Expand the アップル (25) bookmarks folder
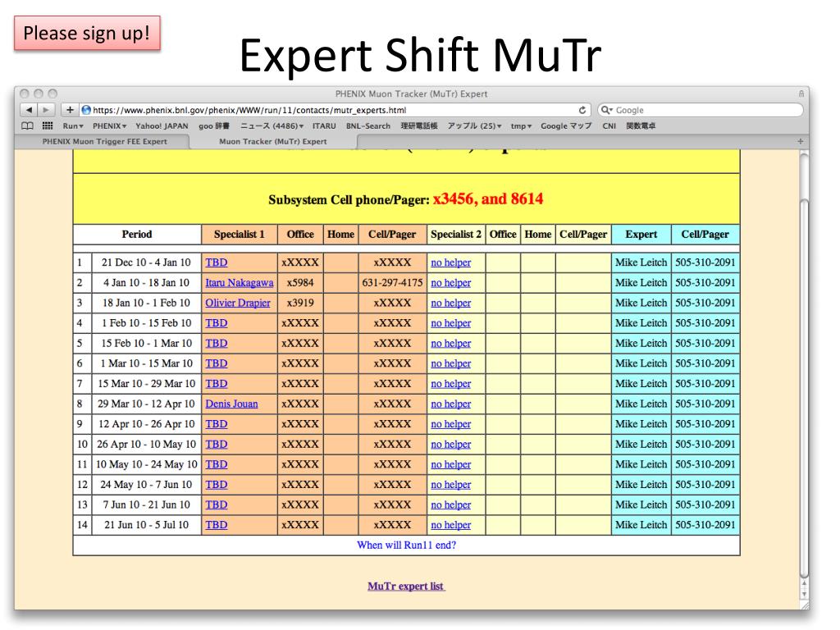Viewport: 840px width, 630px height. coord(475,126)
